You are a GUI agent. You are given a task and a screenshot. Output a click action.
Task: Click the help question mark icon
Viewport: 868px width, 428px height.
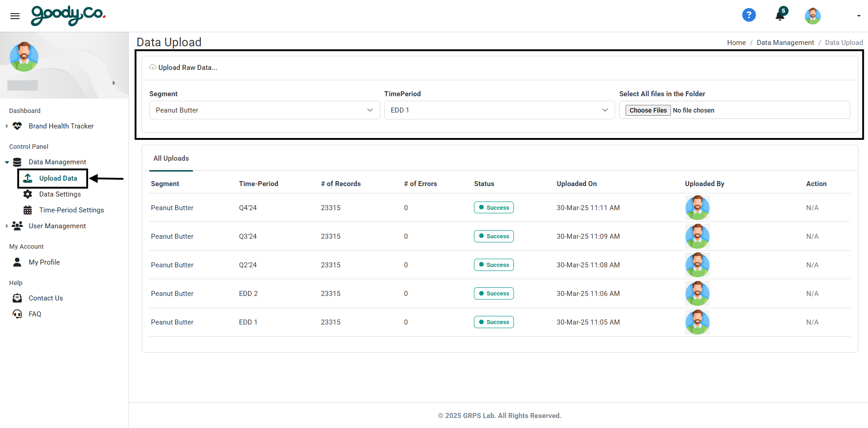coord(749,15)
